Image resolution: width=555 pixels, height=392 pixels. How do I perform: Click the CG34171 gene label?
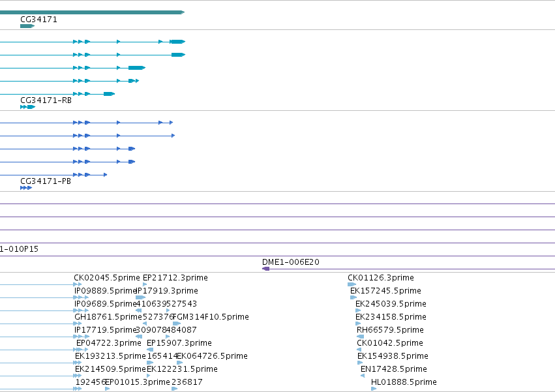[38, 20]
